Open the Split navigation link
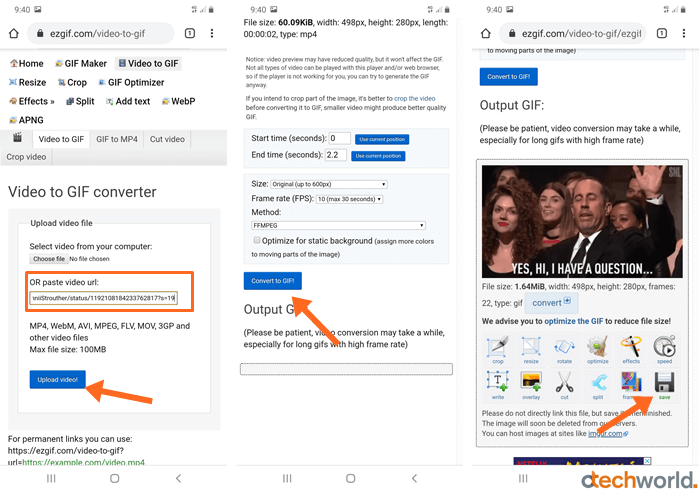 tap(80, 101)
